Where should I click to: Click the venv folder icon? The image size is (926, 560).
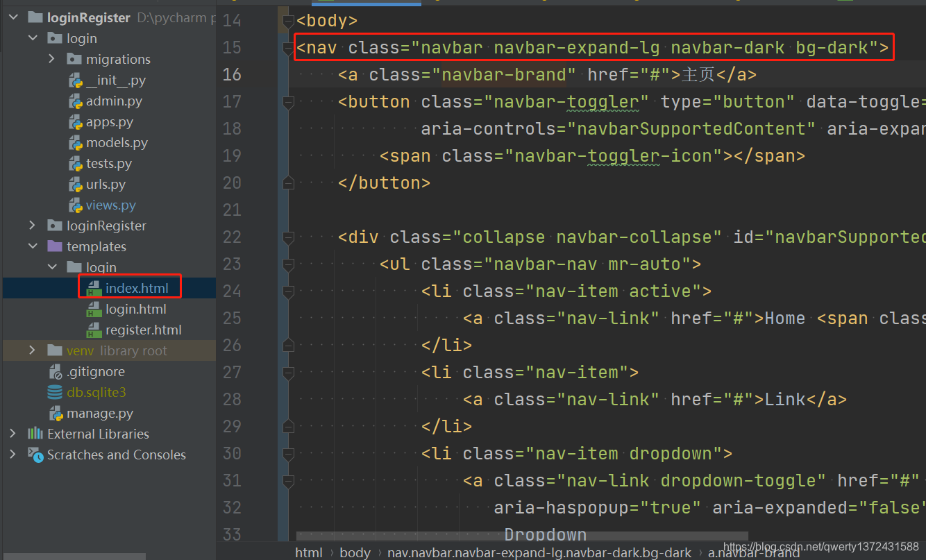pos(55,350)
